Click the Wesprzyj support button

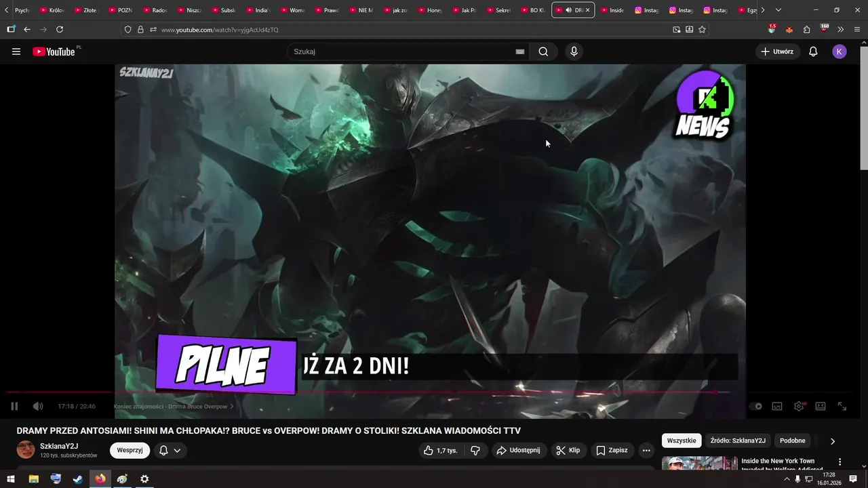pyautogui.click(x=130, y=450)
